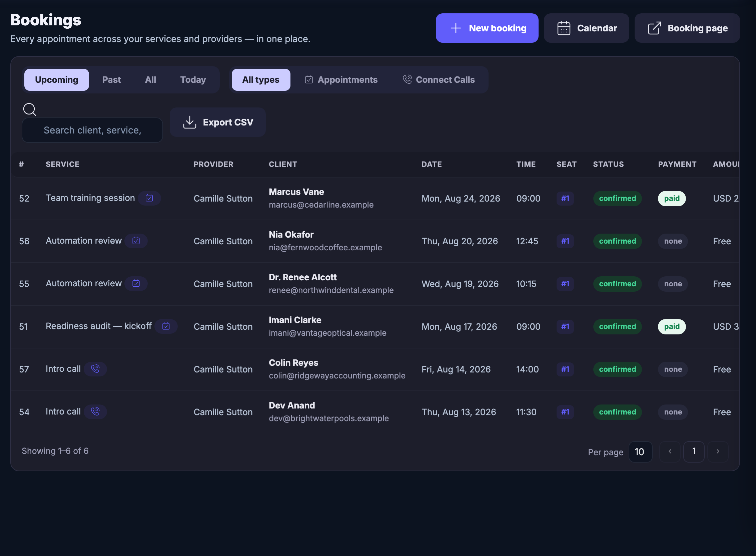Image resolution: width=756 pixels, height=556 pixels.
Task: Click the none payment badge for Nia Okafor
Action: pos(673,241)
